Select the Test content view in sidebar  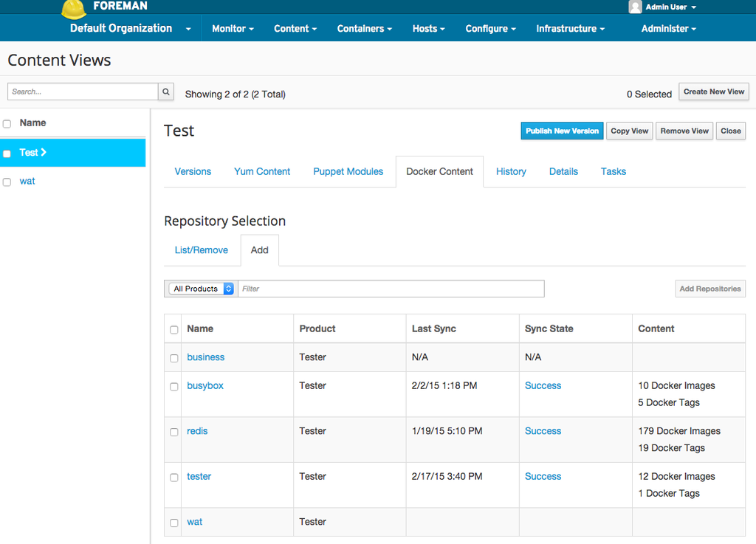click(x=73, y=153)
